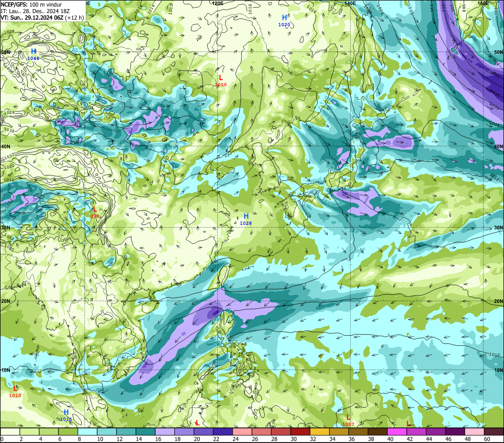Click the 10N label on the right edge

[498, 370]
